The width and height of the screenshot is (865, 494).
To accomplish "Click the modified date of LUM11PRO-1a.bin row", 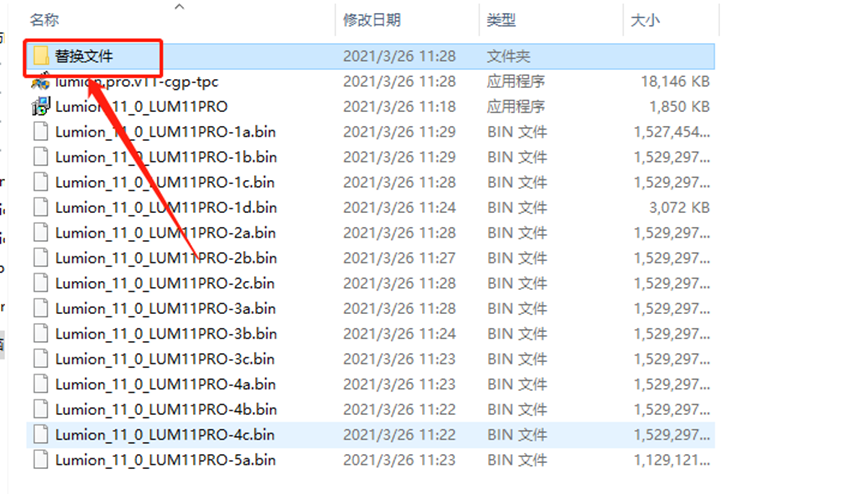I will point(399,132).
